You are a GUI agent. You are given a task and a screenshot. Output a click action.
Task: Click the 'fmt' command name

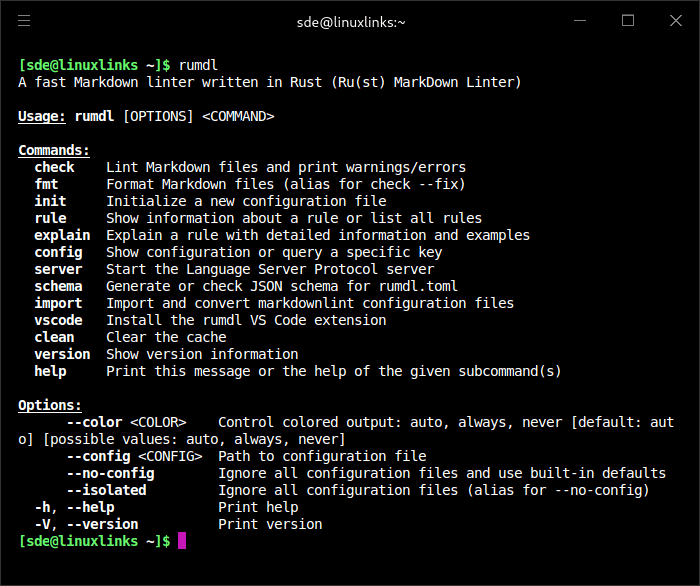(46, 184)
